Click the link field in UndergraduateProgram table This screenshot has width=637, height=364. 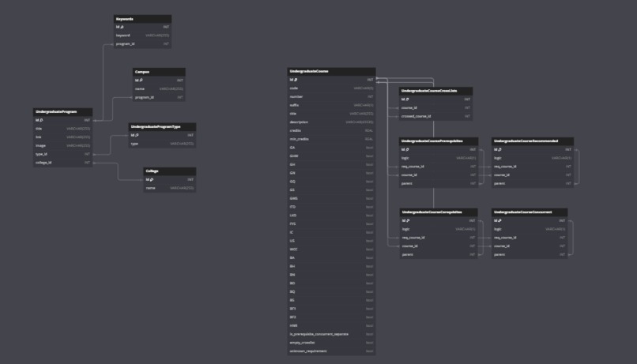[x=63, y=137]
